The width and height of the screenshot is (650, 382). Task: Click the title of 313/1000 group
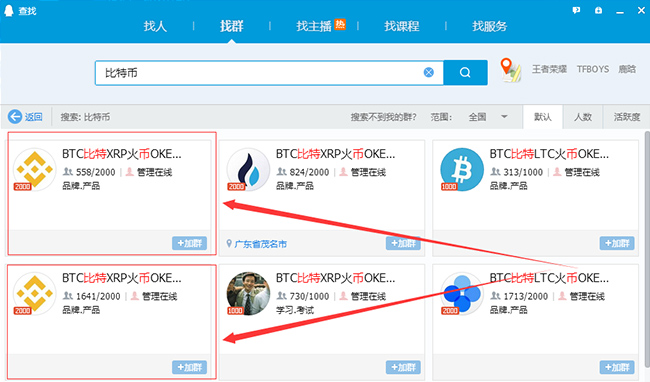[549, 154]
